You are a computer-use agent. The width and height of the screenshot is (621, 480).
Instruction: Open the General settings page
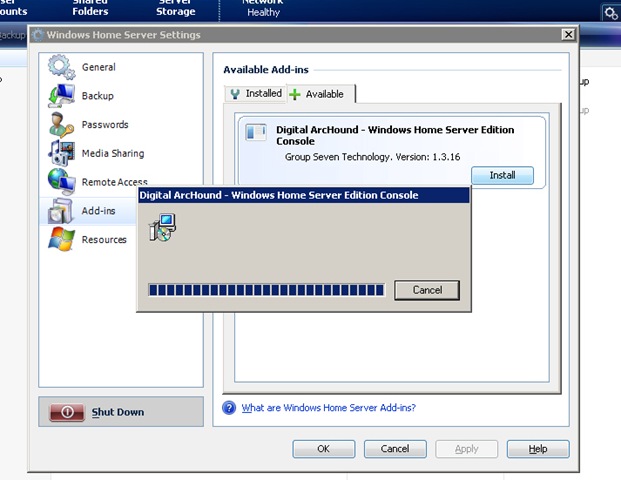(x=121, y=67)
